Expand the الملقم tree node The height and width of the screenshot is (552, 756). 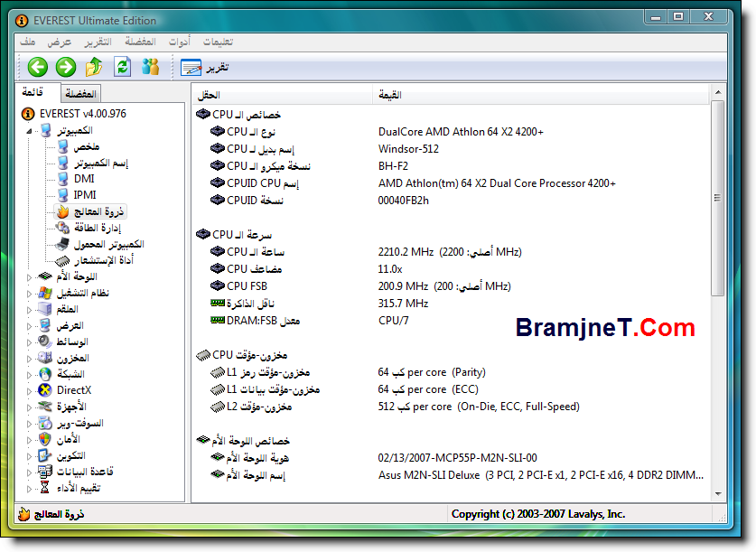coord(29,310)
